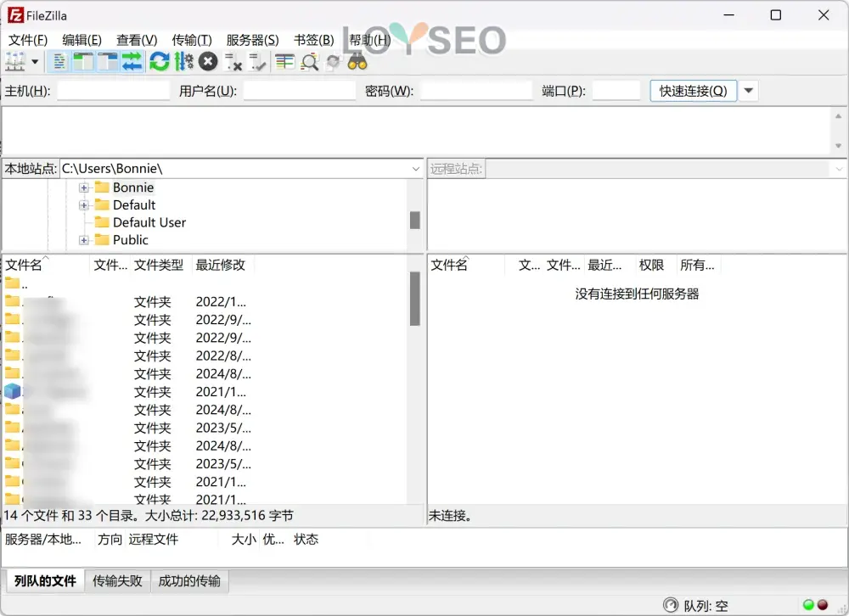Click the 远程文件 queue column header
Image resolution: width=849 pixels, height=616 pixels.
[153, 539]
